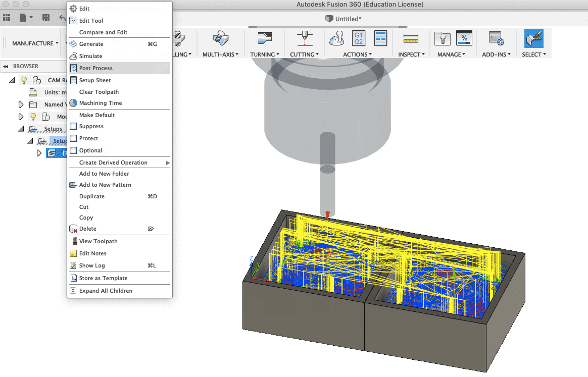Click the red tool tip marker in viewport
The height and width of the screenshot is (377, 588).
[x=327, y=215]
